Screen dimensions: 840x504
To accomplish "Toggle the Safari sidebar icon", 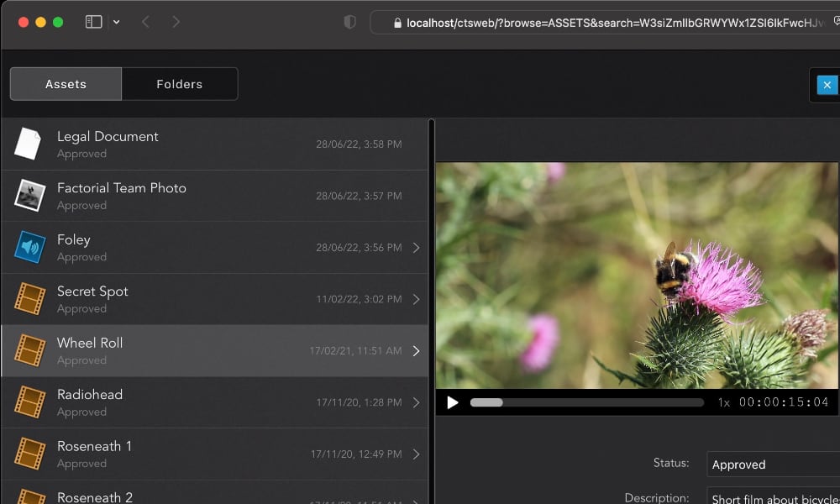I will point(94,22).
